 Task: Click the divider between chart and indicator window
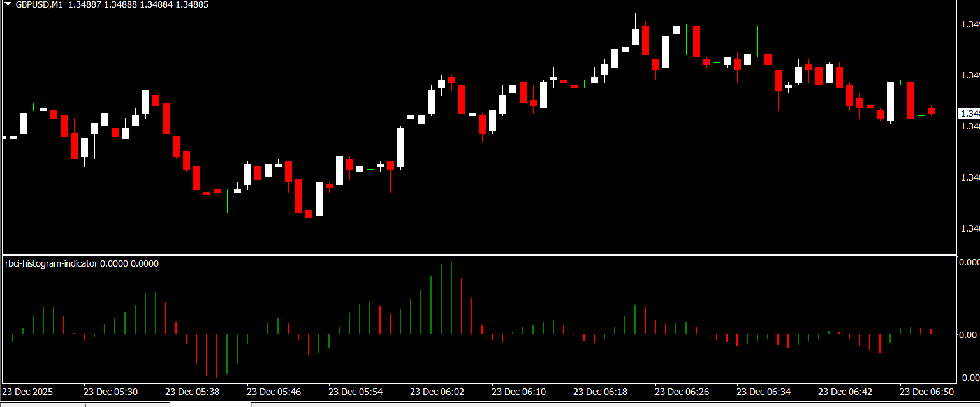(x=478, y=255)
